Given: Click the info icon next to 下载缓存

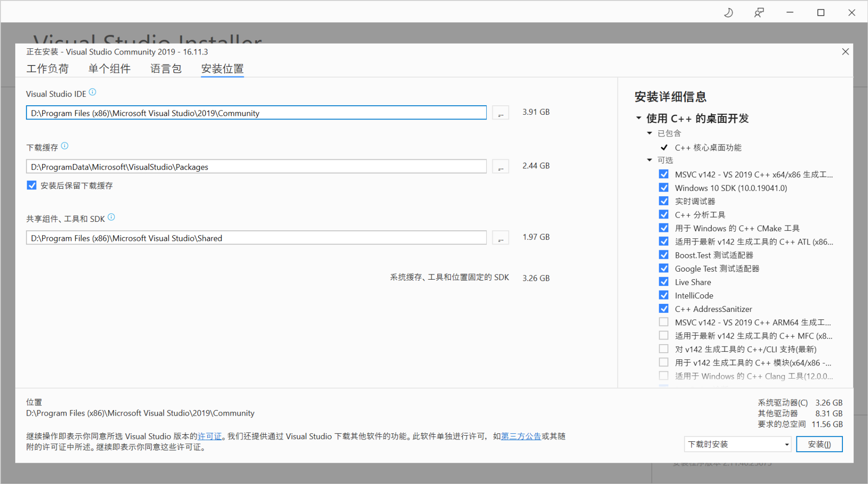Looking at the screenshot, I should coord(65,146).
